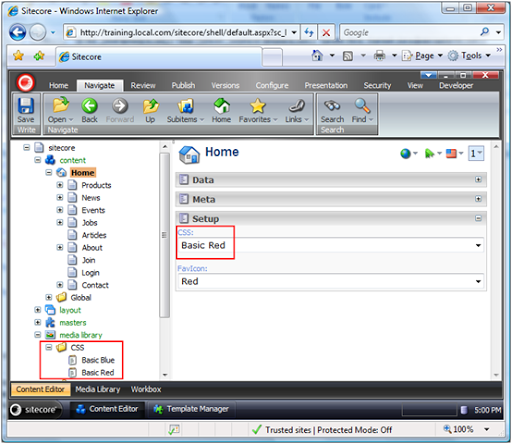The width and height of the screenshot is (512, 444).
Task: Expand the Global folder node
Action: (49, 297)
